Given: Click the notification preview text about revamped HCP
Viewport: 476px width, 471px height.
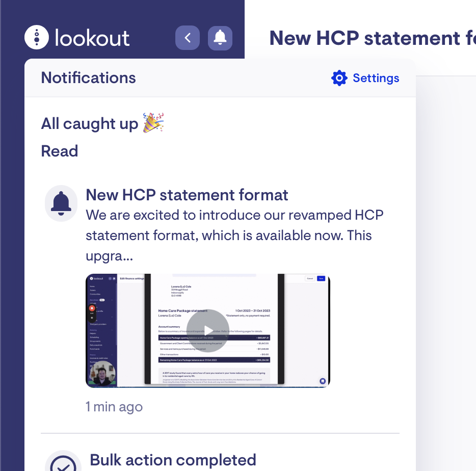Looking at the screenshot, I should click(x=234, y=235).
